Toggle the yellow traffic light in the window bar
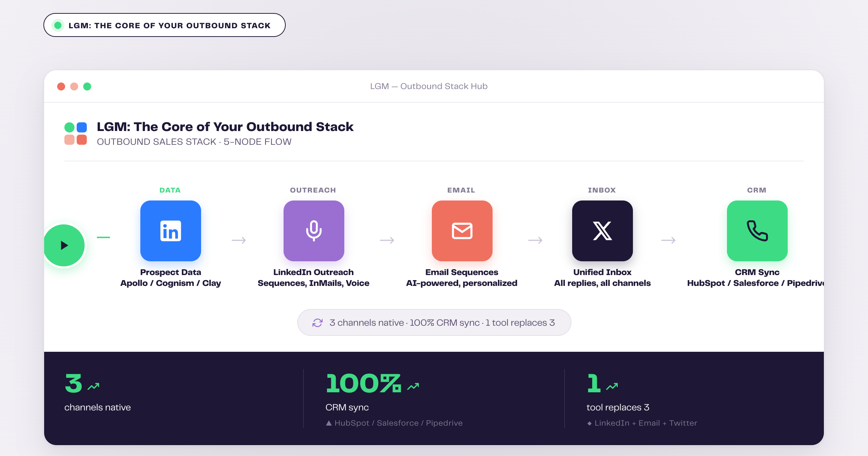 (x=74, y=86)
